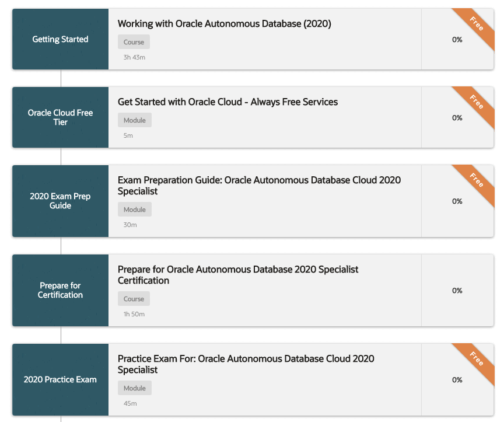The height and width of the screenshot is (422, 504).
Task: Click the Module tag under Get Started
Action: (x=135, y=120)
